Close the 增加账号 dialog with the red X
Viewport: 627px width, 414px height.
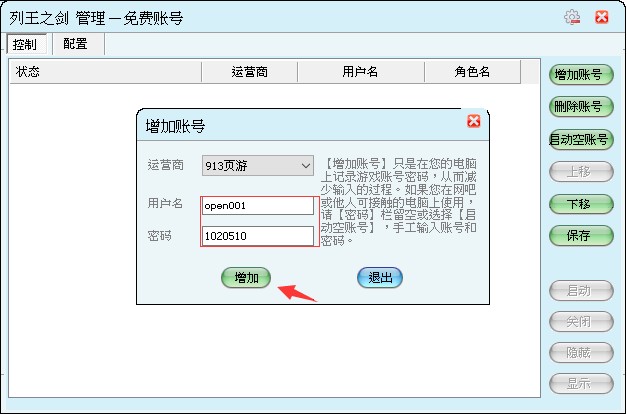pyautogui.click(x=473, y=121)
